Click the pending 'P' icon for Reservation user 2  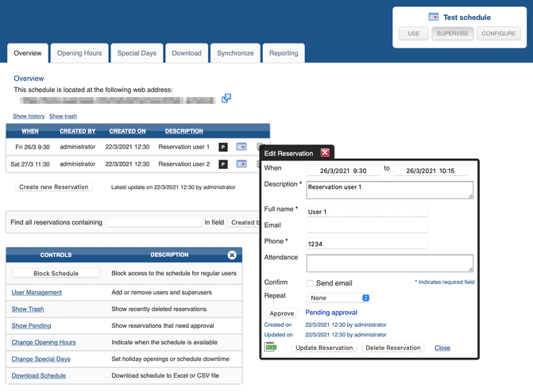point(223,164)
